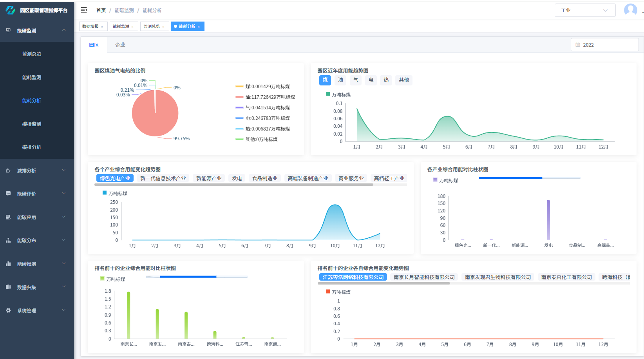Go to the 监测总览 workspace tab
The image size is (644, 359).
click(152, 26)
